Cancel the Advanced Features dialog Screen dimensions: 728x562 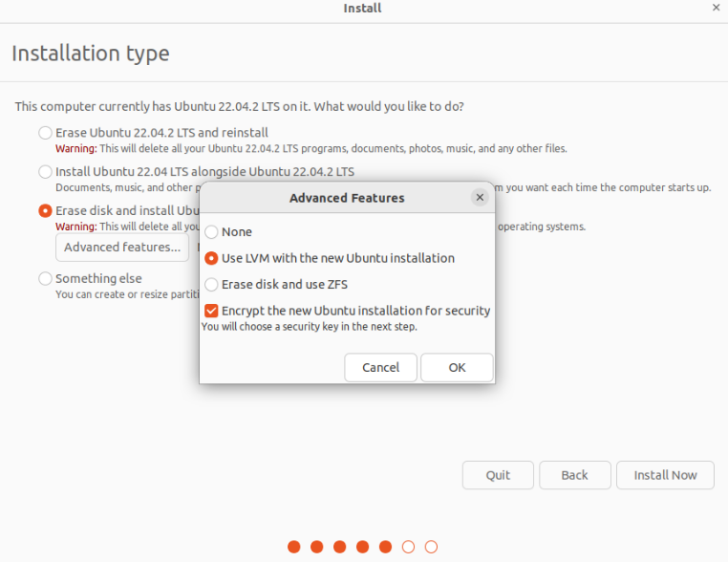[380, 367]
